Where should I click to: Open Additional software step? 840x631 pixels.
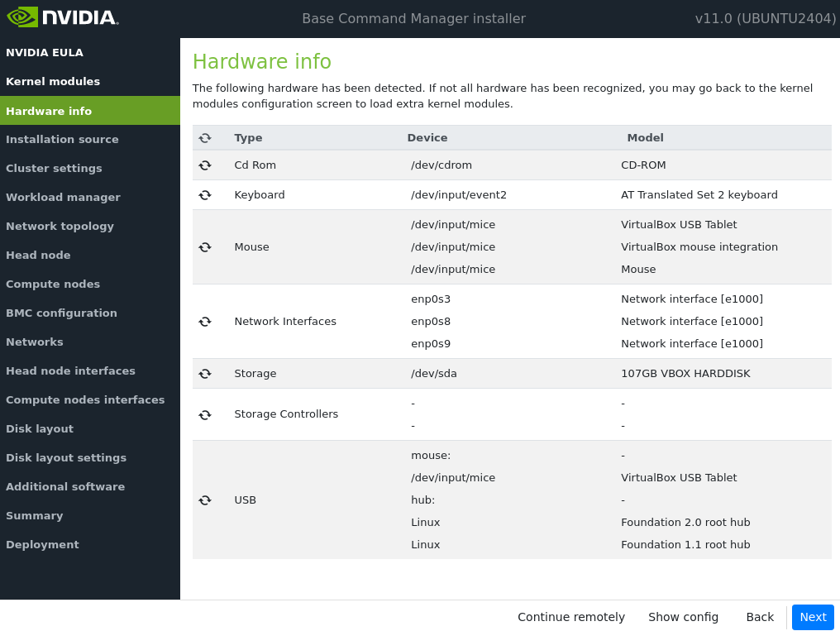coord(90,486)
